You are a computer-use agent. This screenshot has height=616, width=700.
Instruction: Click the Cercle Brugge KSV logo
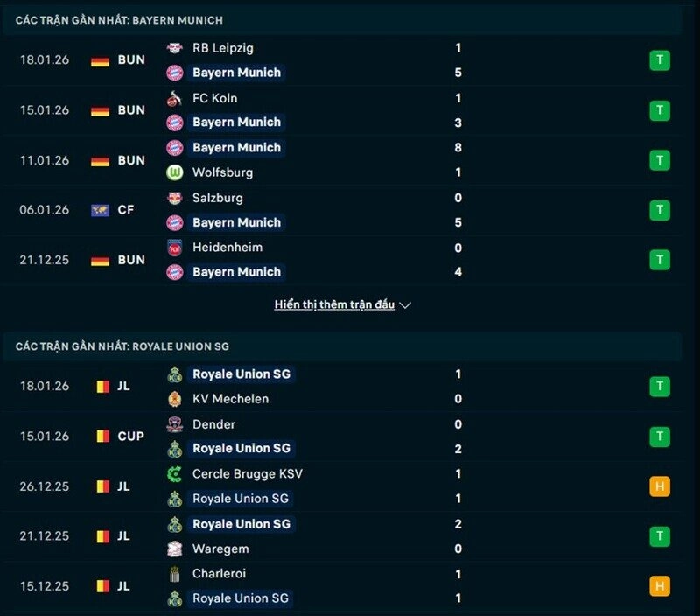[175, 474]
